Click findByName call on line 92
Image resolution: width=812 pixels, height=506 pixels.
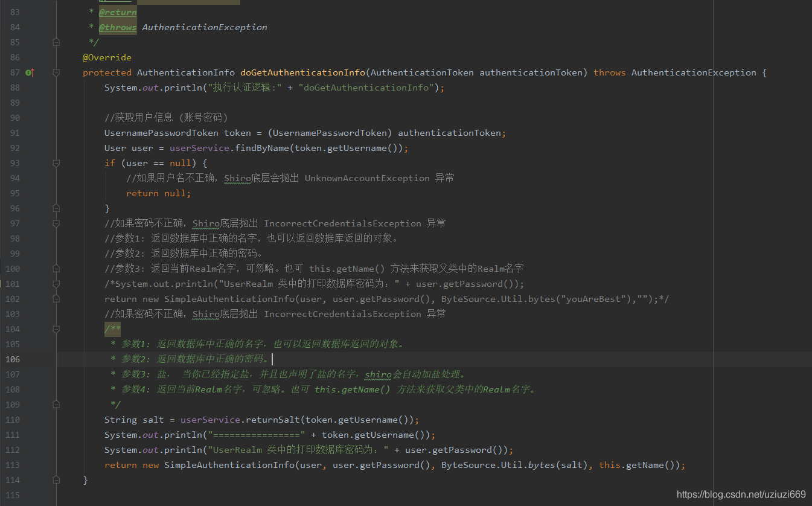[x=262, y=148]
